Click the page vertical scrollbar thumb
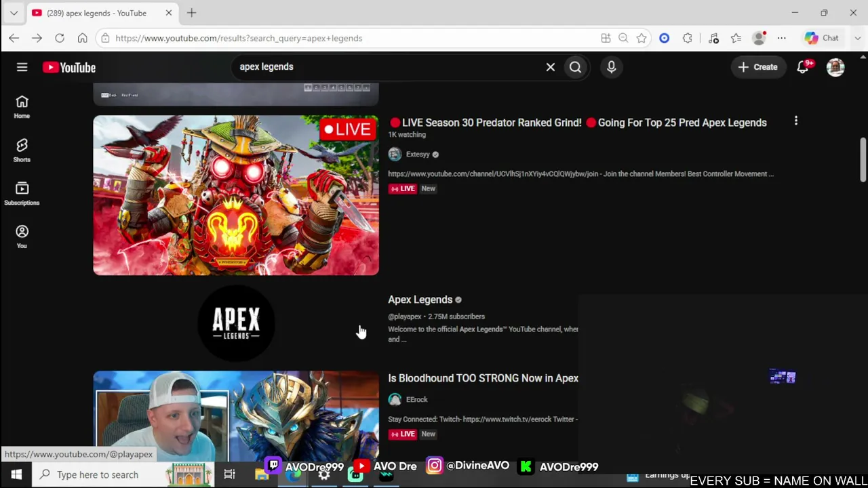This screenshot has height=488, width=868. (x=863, y=159)
